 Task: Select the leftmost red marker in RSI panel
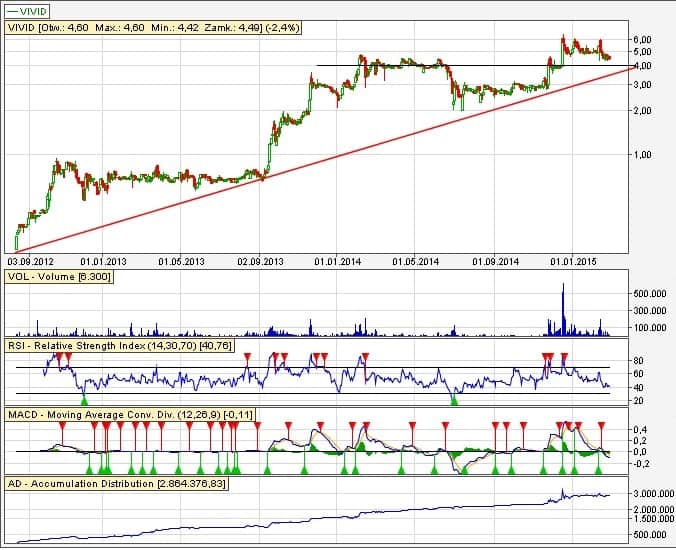[x=59, y=357]
